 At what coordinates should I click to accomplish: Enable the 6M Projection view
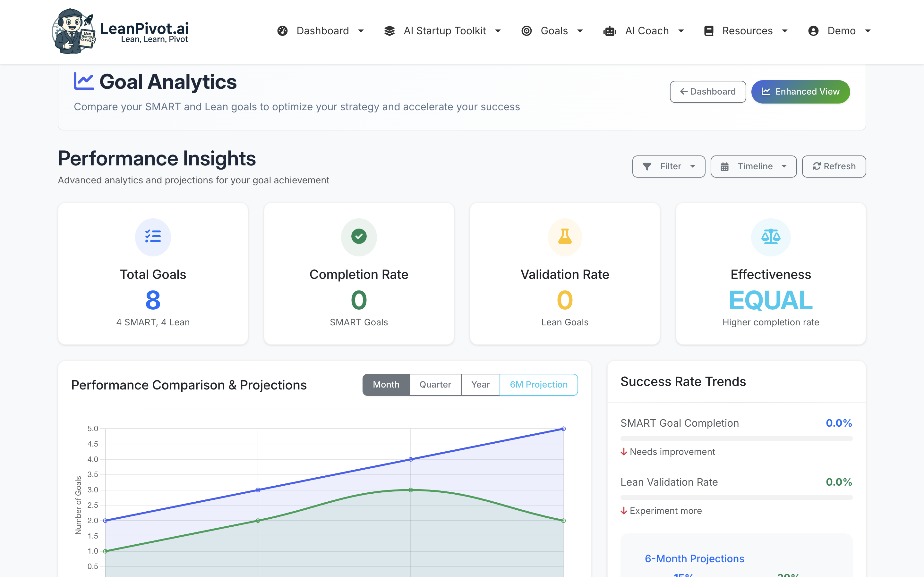(538, 384)
